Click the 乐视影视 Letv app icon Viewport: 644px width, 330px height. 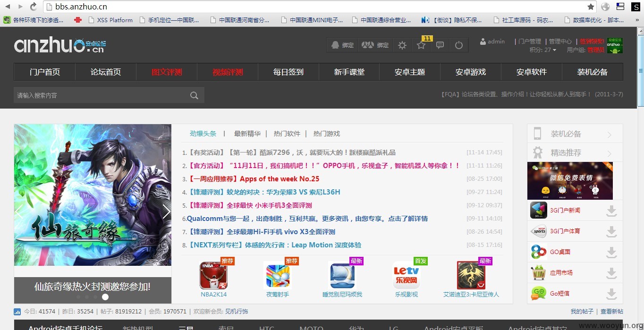pos(407,275)
